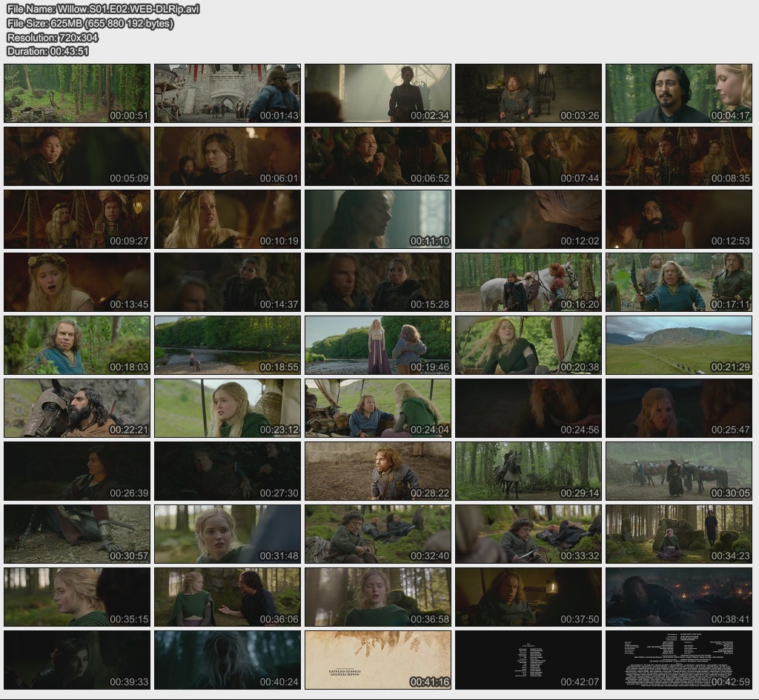759x700 pixels.
Task: Pick the wagon scene frame at 00:24:04
Action: click(378, 408)
